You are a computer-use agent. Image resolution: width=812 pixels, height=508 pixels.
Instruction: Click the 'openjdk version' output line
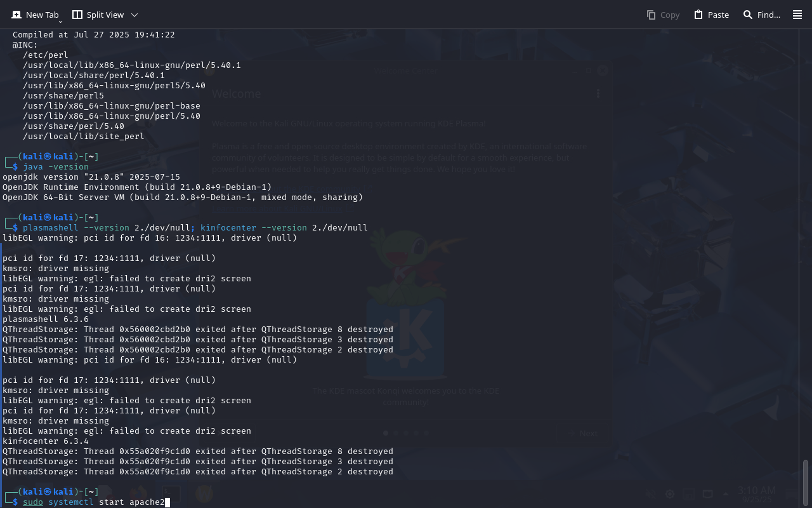[x=91, y=177]
